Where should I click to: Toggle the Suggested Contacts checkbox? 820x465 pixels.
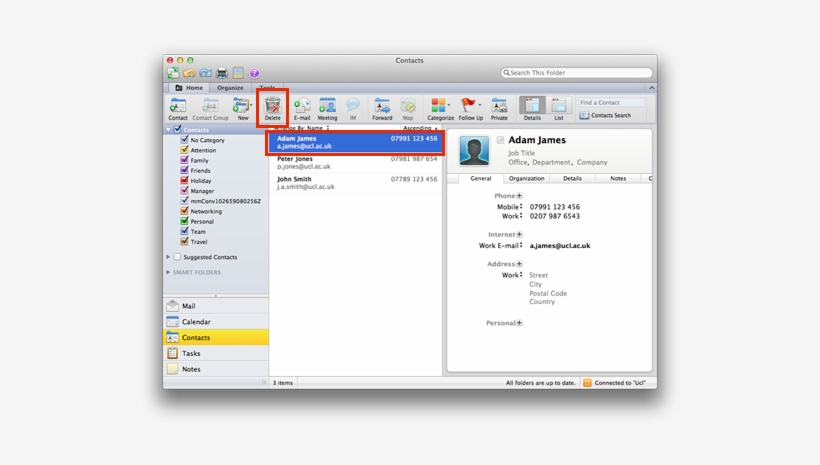pos(177,257)
